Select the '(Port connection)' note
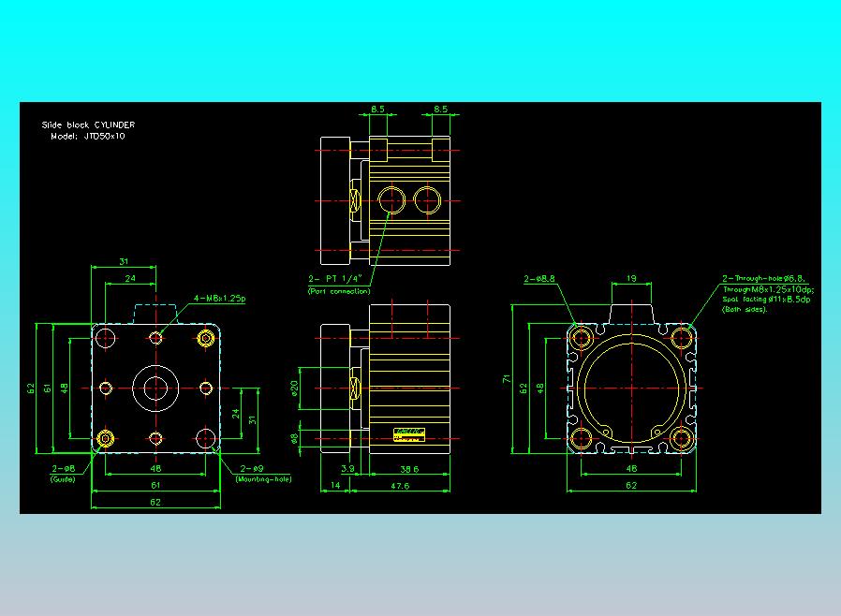Image resolution: width=841 pixels, height=616 pixels. pos(339,291)
